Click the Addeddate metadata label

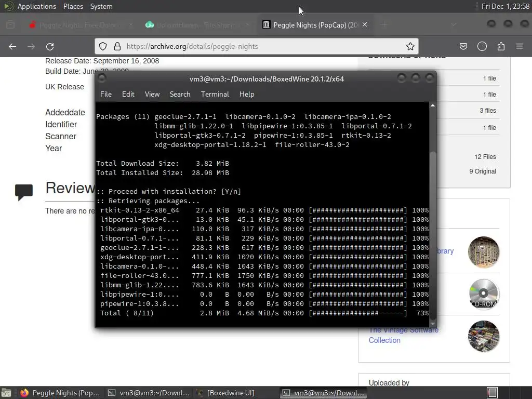click(65, 113)
